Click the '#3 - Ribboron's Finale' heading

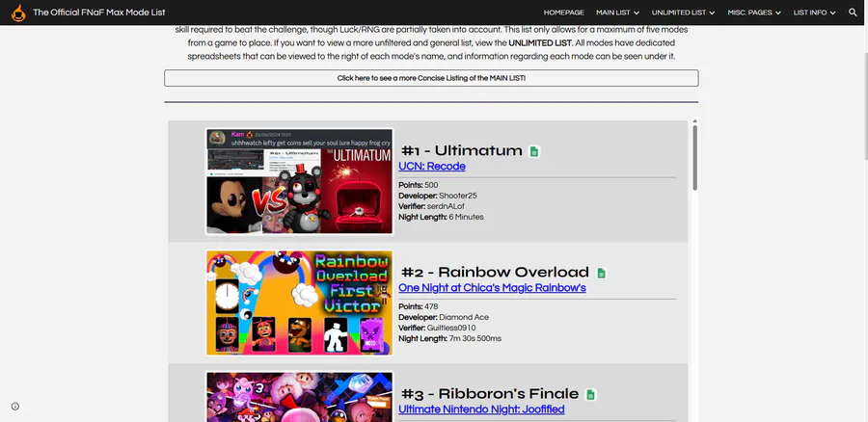489,394
